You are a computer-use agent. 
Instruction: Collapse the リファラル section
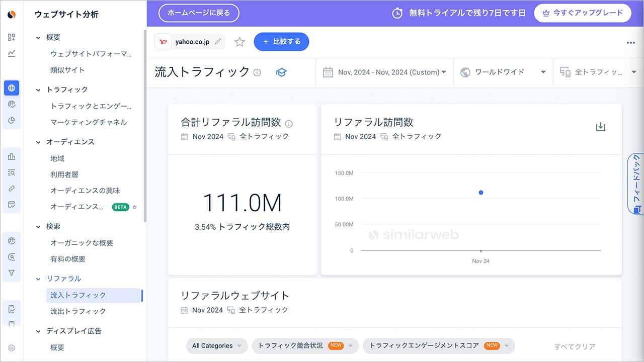38,279
